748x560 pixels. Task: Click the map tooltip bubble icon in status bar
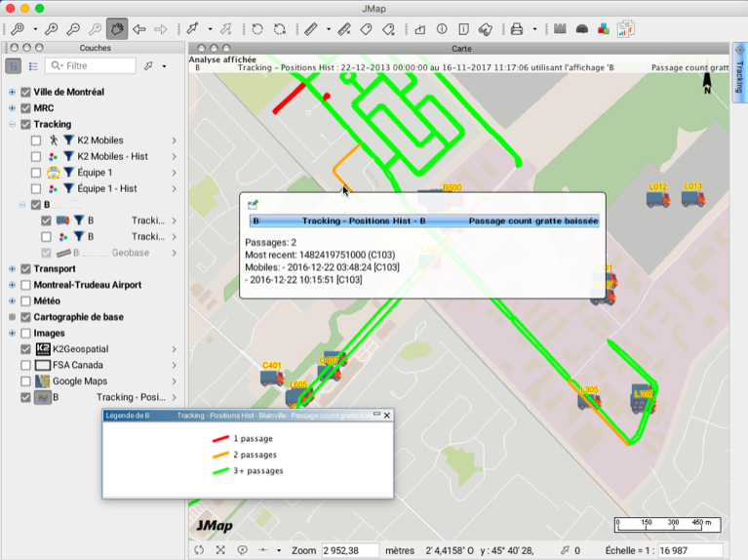click(x=242, y=550)
